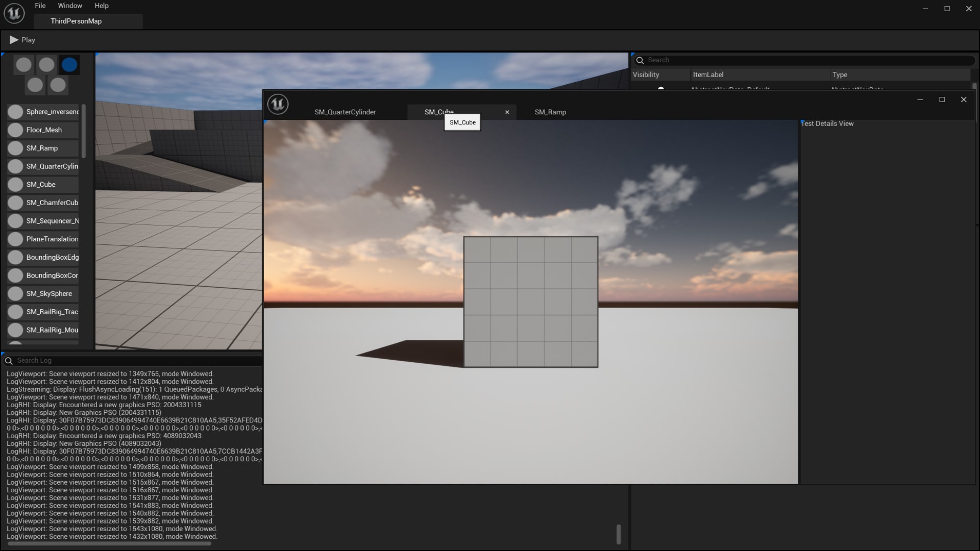980x551 pixels.
Task: Select the ThirdPersonMap level tab
Action: (76, 21)
